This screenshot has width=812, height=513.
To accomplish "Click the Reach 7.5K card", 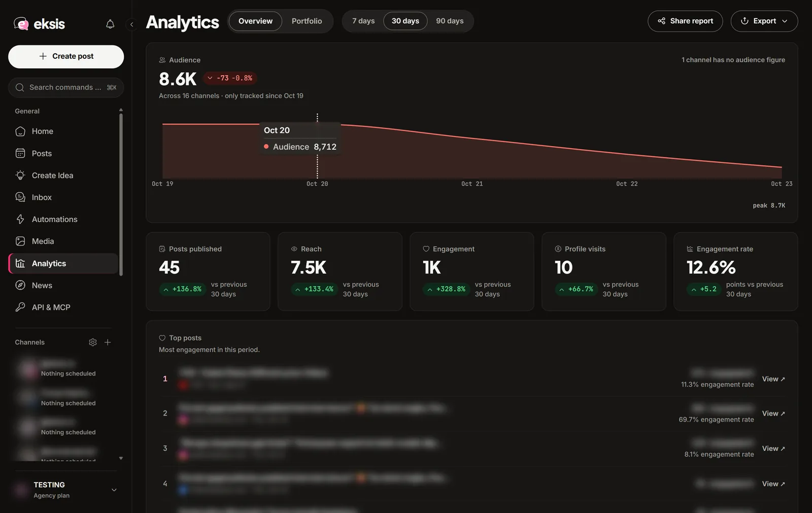I will [x=340, y=271].
